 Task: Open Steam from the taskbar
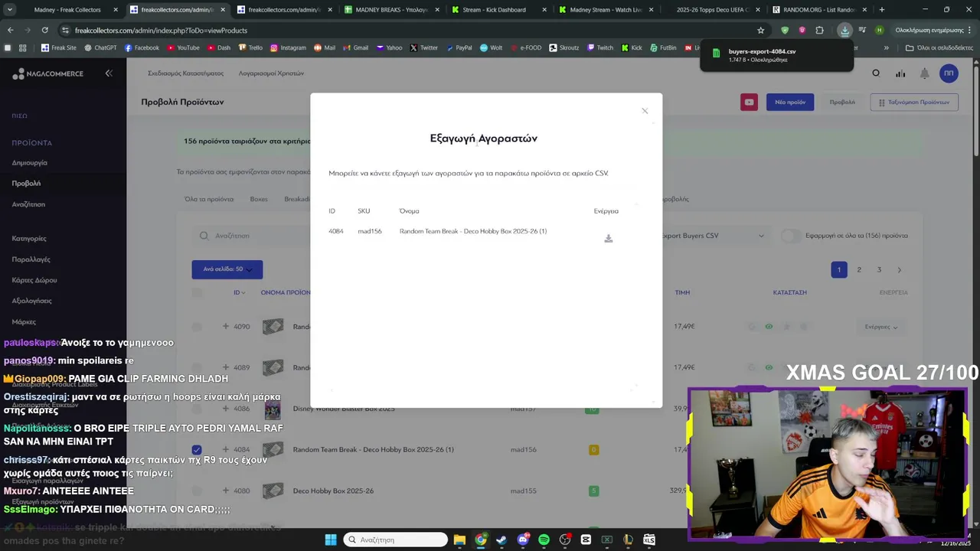[501, 540]
